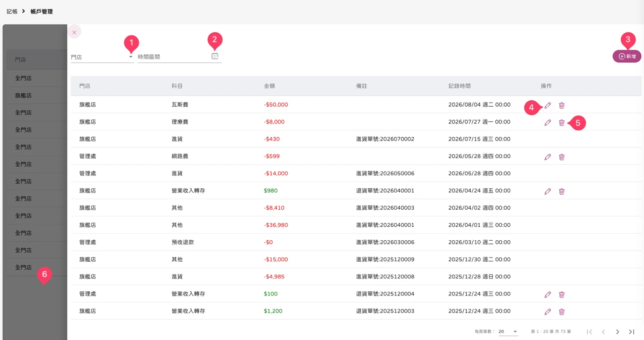This screenshot has height=340, width=644.
Task: Click the amount -$8,410
Action: click(274, 208)
